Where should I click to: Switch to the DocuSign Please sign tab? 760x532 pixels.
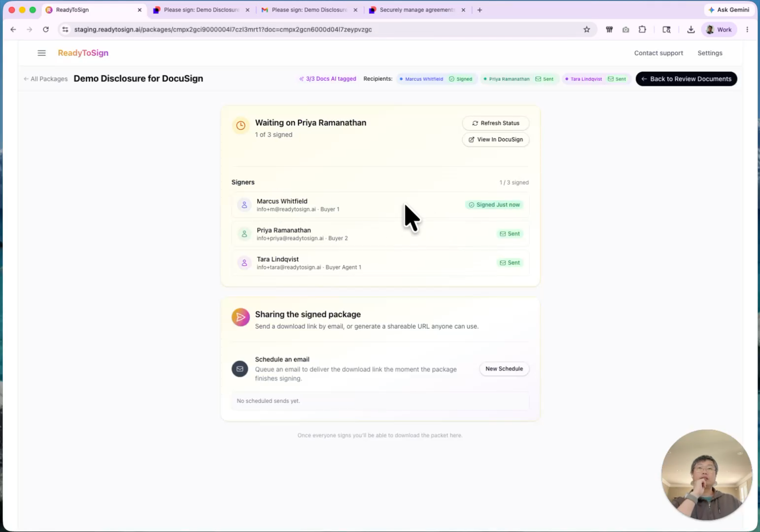point(202,10)
